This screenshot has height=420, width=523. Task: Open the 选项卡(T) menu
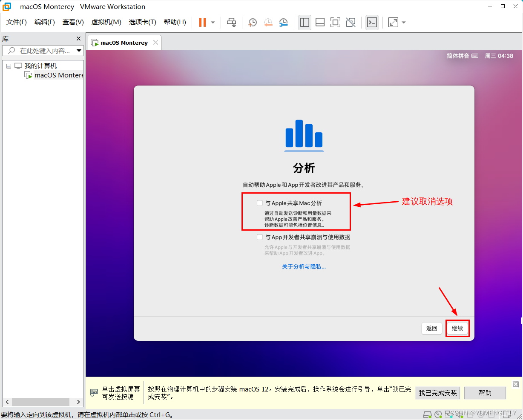click(x=143, y=22)
